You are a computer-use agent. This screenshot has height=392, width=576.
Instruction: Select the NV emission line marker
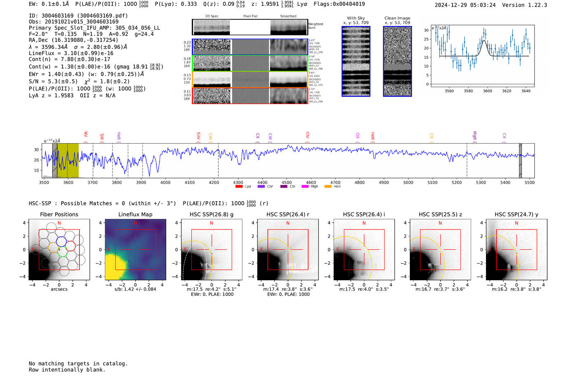(x=86, y=136)
